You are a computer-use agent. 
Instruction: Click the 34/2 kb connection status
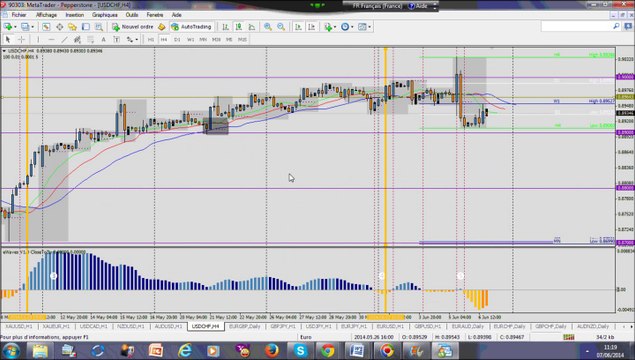605,337
